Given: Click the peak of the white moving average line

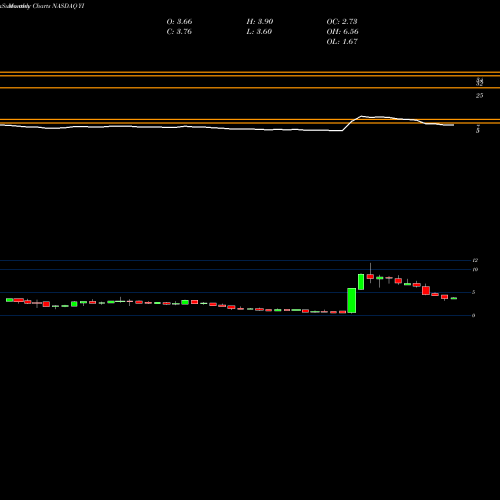Looking at the screenshot, I should tap(362, 116).
